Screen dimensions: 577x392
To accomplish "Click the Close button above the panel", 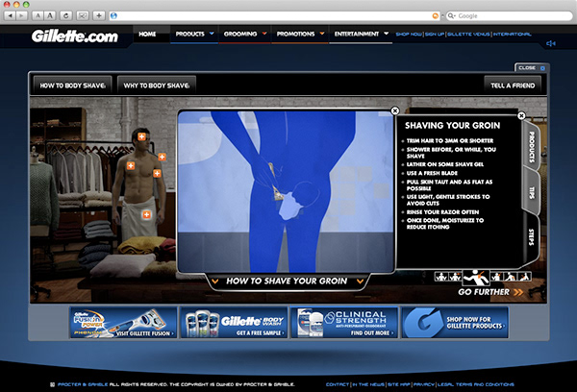I will (x=532, y=68).
